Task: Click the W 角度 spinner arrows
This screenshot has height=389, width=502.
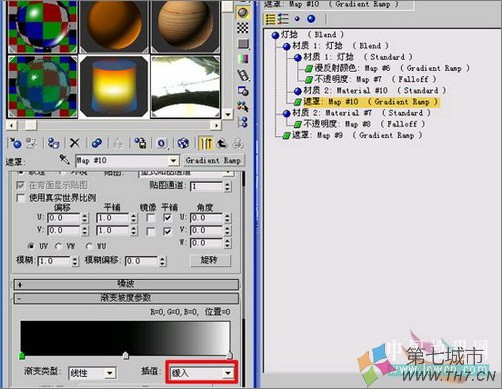Action: click(227, 243)
